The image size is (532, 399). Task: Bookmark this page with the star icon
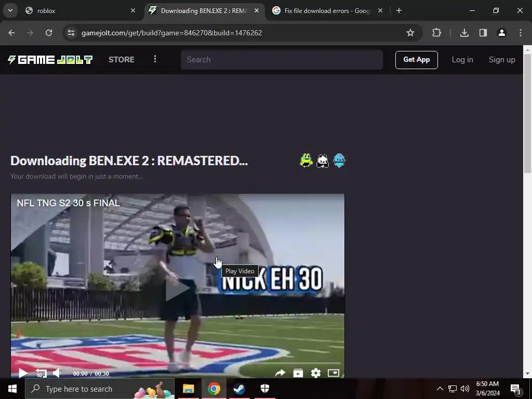[410, 33]
